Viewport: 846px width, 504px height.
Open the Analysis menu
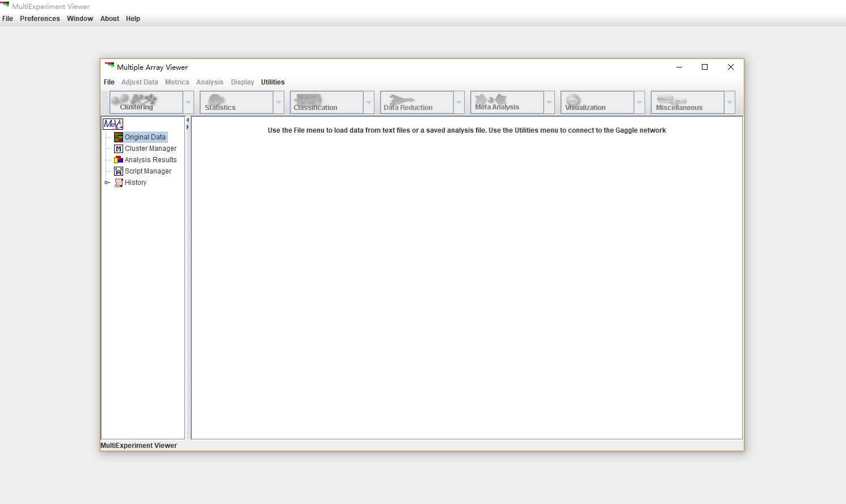click(210, 82)
